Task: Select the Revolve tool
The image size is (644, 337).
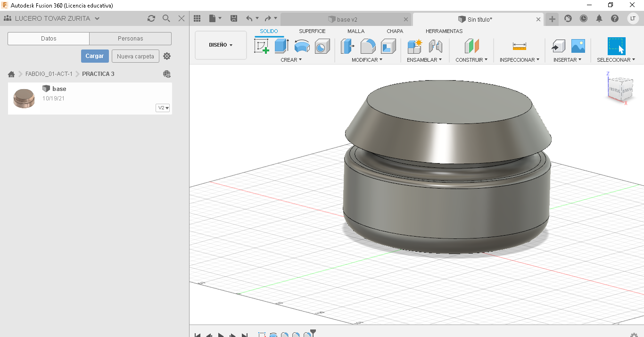Action: tap(302, 46)
